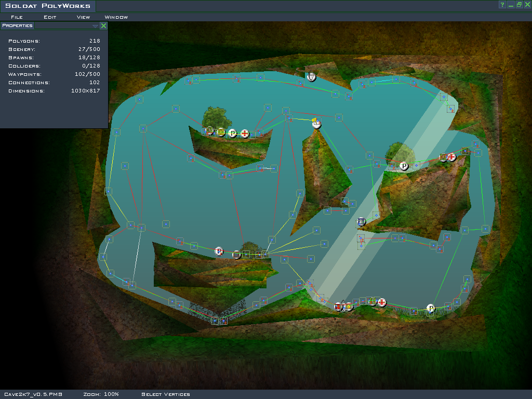This screenshot has height=399, width=532.
Task: Open the Edit menu
Action: point(50,17)
